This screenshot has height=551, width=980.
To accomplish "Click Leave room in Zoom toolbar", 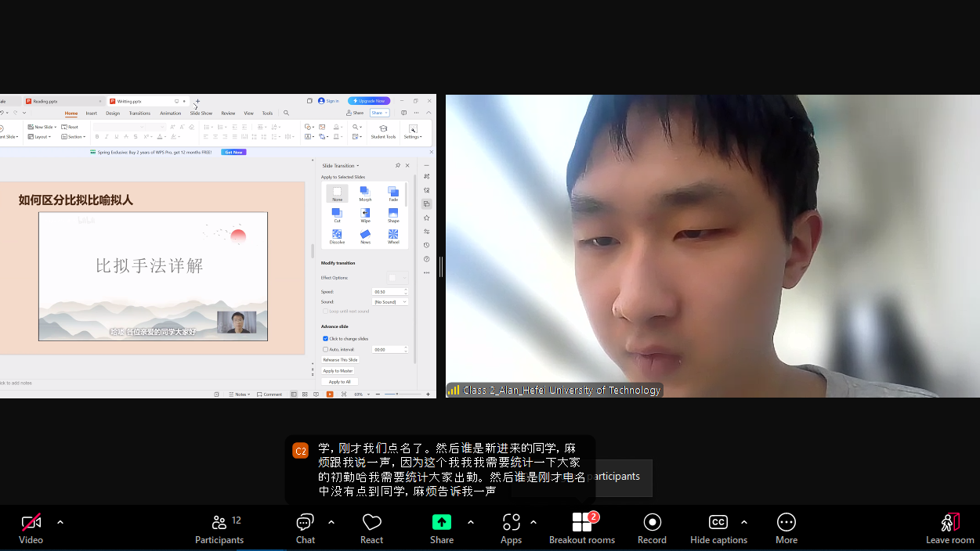I will pos(949,528).
